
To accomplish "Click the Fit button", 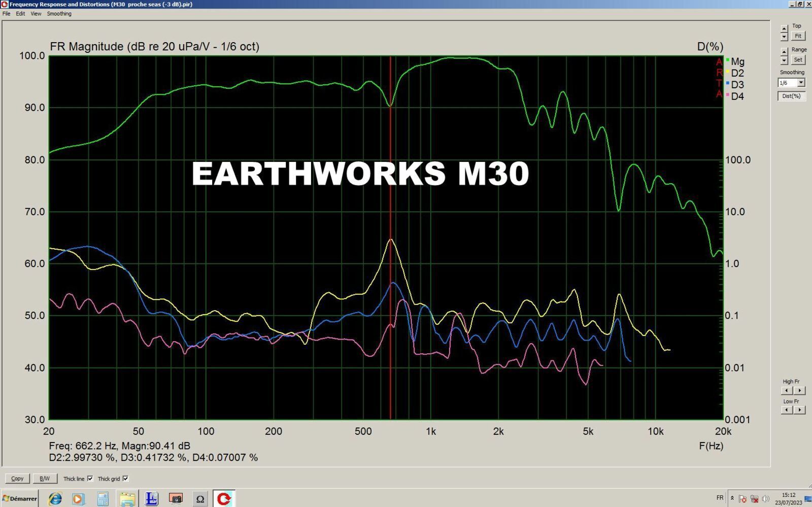I will coord(798,36).
